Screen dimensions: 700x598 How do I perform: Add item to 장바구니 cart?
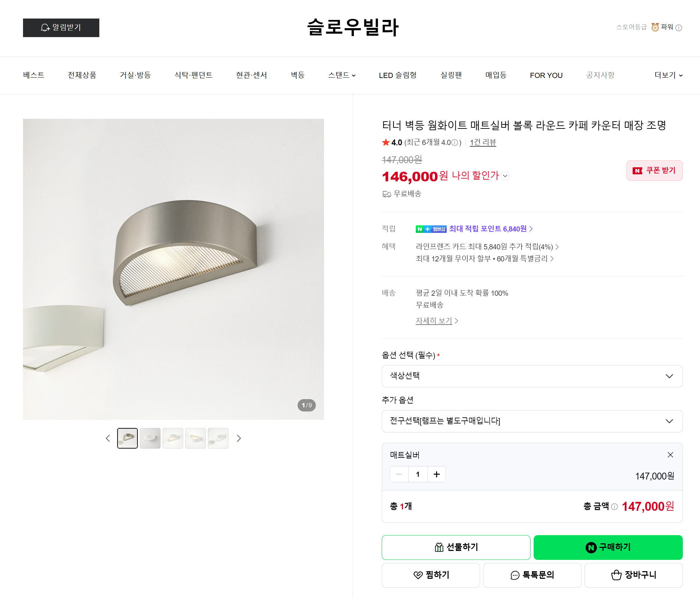[633, 575]
